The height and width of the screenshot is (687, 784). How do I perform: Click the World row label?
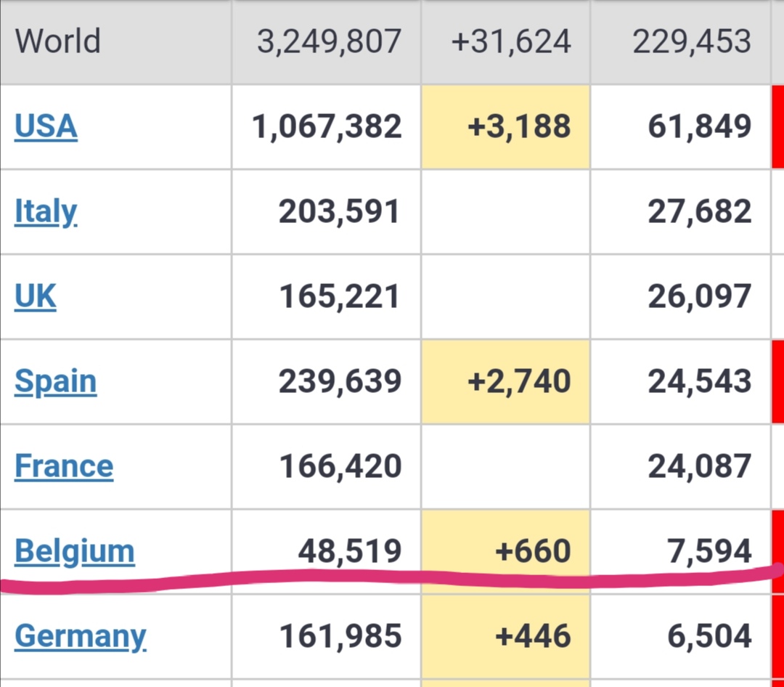[x=58, y=41]
